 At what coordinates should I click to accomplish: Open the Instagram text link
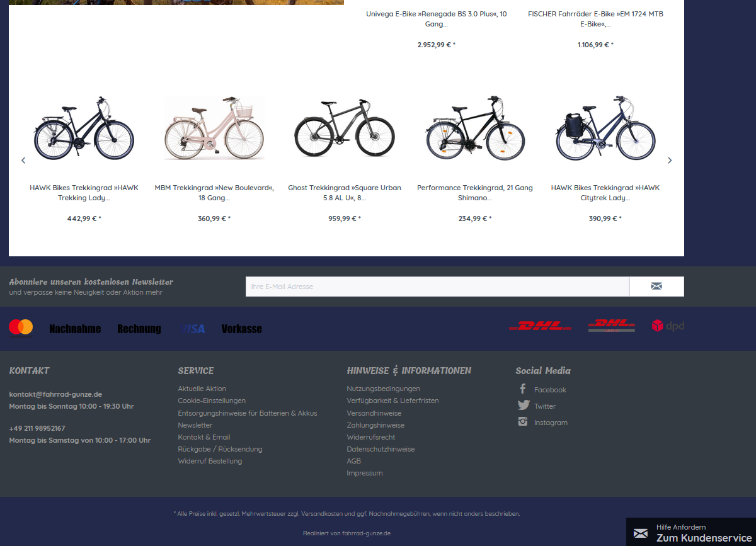[551, 423]
